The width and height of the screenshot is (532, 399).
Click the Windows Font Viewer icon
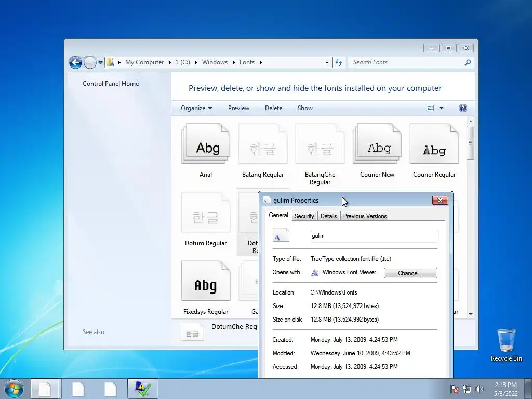pos(315,272)
